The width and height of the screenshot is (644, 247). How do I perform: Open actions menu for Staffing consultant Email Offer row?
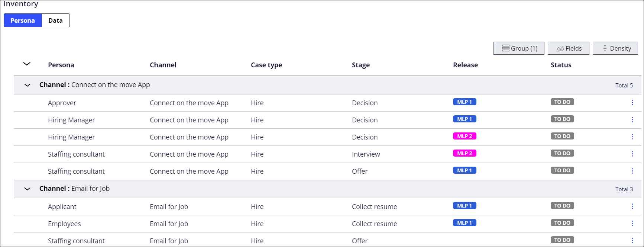click(x=632, y=240)
